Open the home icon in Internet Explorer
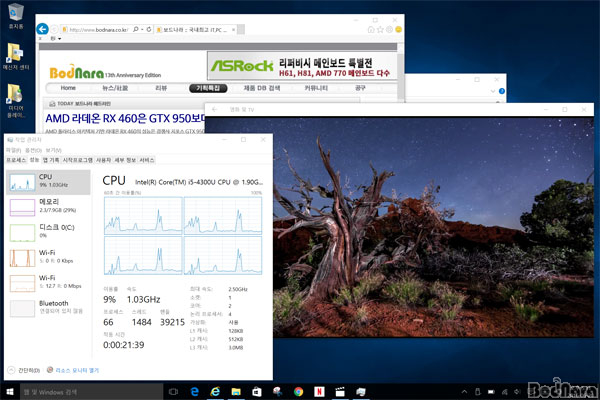600x400 pixels. pos(370,29)
